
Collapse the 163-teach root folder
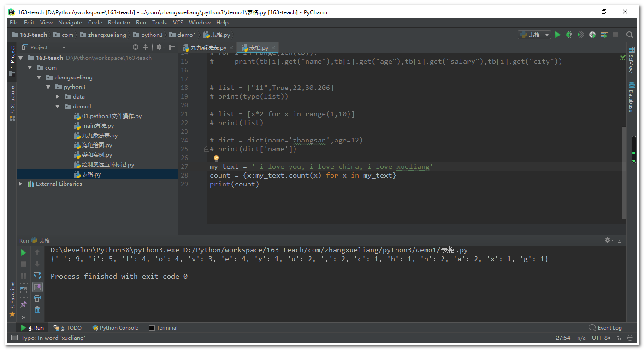click(x=21, y=58)
